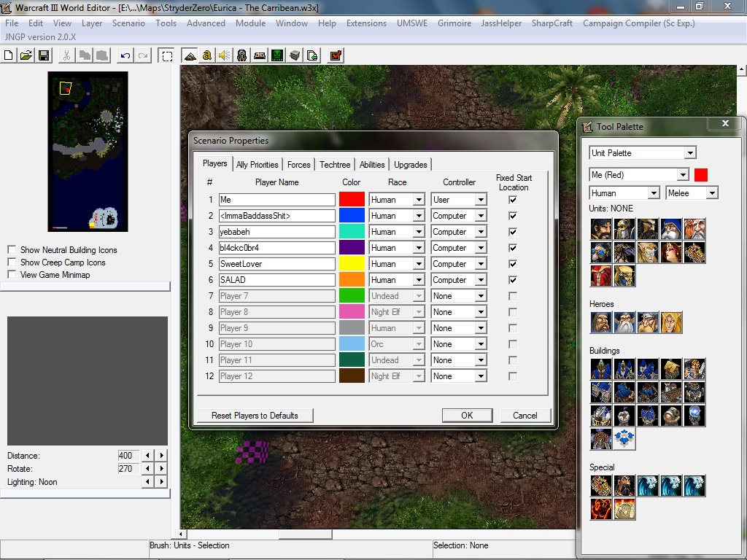Click the yellow color swatch for SweetLover
747x560 pixels.
pos(352,264)
